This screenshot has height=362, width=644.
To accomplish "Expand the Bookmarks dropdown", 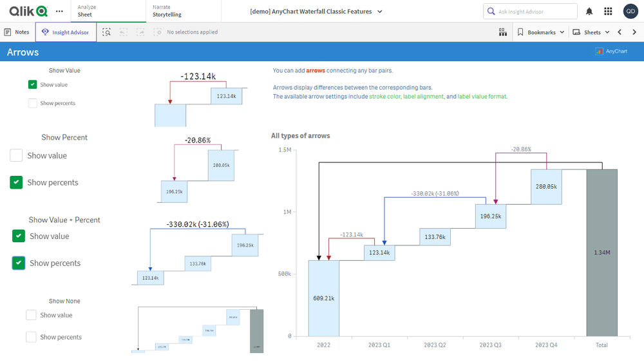I will (541, 32).
